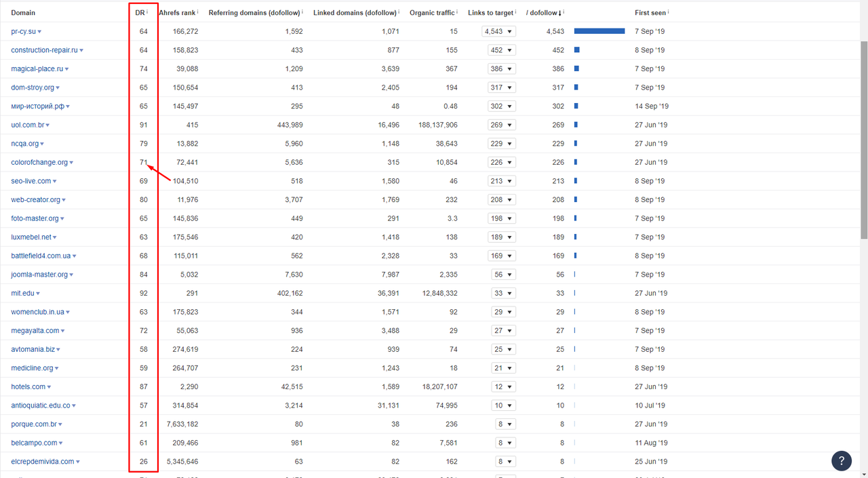
Task: Click the dofollow column info icon
Action: [x=564, y=12]
